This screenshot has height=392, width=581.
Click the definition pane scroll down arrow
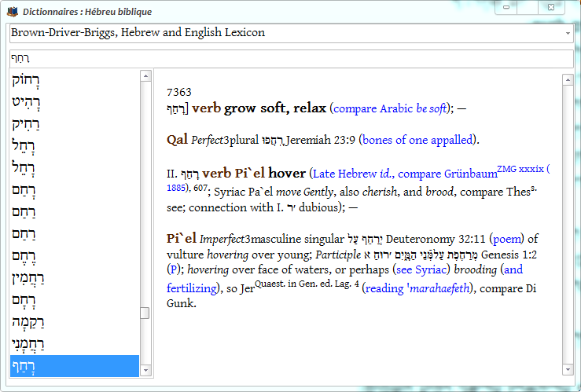coord(568,369)
